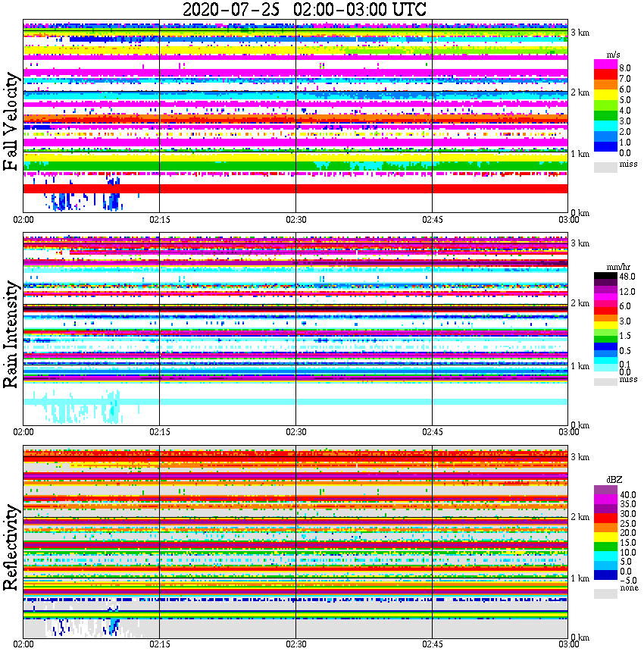Click "02:15" time label below Fall Velocity panel
644x658 pixels.
click(159, 220)
